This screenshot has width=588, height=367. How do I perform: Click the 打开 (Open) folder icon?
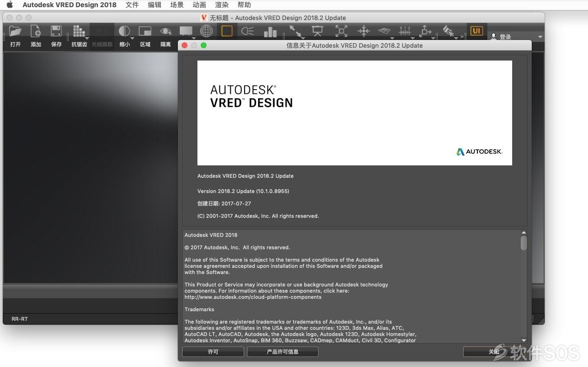tap(15, 31)
